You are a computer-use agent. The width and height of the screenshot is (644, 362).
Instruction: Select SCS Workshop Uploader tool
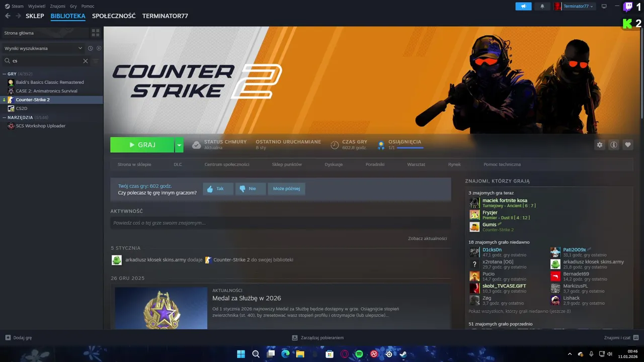point(40,126)
